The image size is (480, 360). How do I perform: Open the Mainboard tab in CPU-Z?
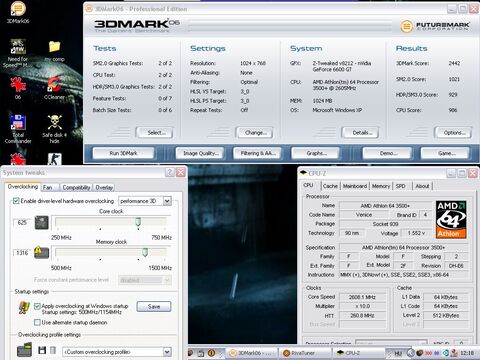[355, 186]
